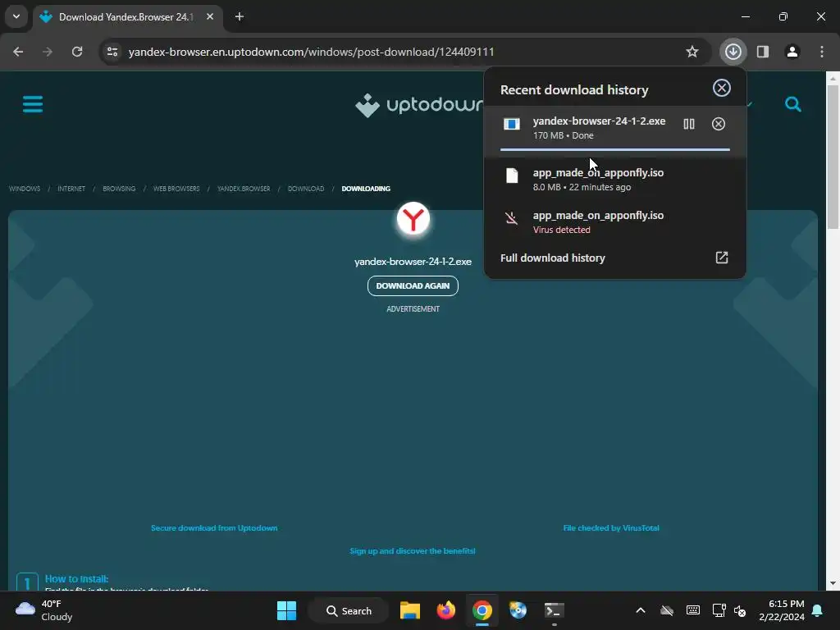
Task: Open the weather widget showing 40°F Cloudy
Action: coord(44,610)
